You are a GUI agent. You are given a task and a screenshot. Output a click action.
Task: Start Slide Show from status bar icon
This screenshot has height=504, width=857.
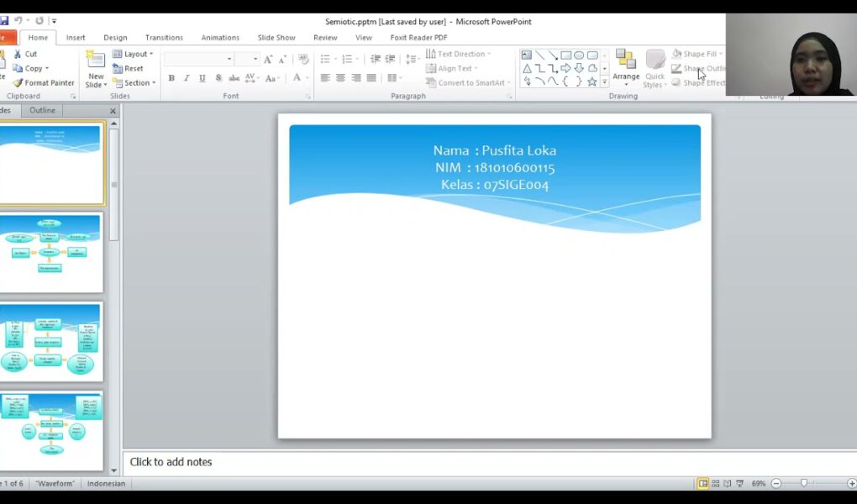click(740, 484)
